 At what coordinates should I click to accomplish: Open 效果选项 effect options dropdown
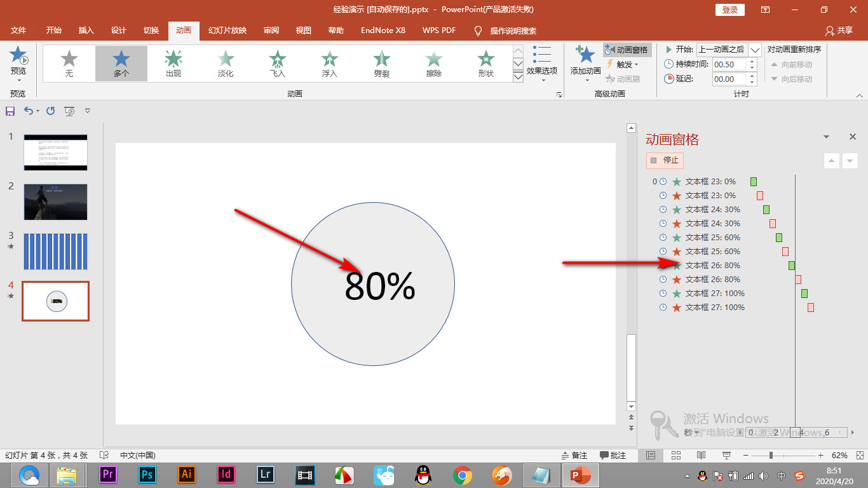pos(542,64)
